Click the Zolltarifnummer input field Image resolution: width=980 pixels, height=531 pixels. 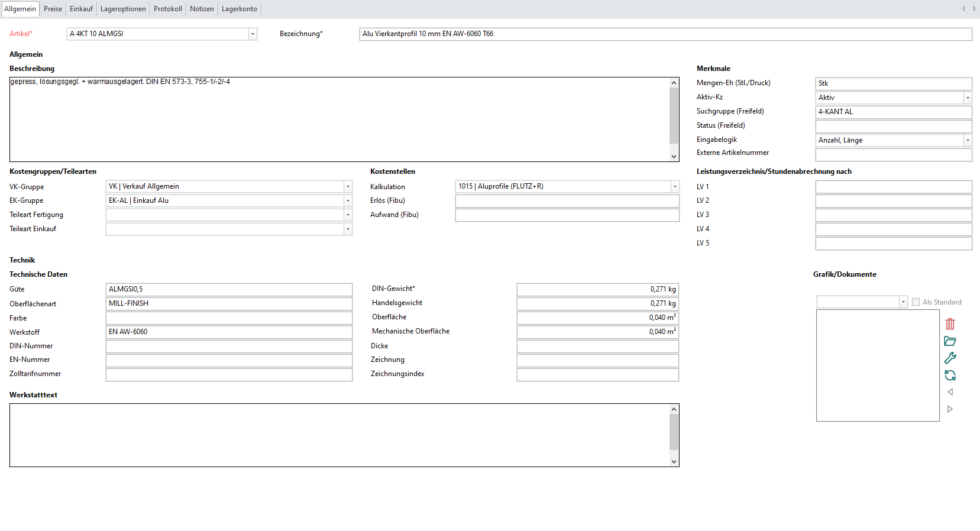tap(229, 375)
